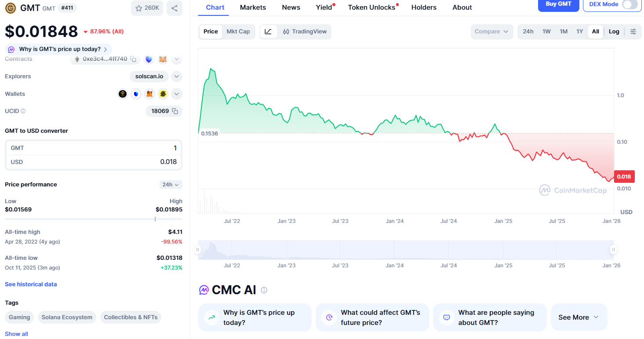Open the Holders tab
The image size is (644, 339).
(424, 7)
